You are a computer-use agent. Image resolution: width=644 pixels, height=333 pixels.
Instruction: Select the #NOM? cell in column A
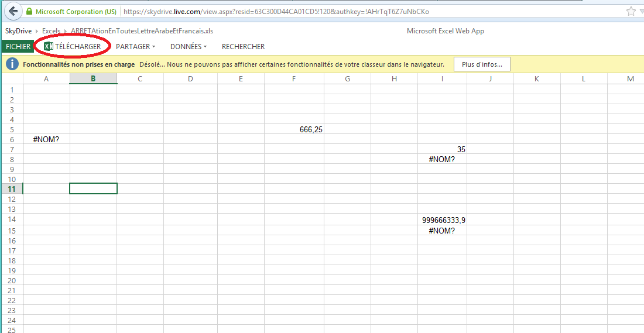point(46,139)
